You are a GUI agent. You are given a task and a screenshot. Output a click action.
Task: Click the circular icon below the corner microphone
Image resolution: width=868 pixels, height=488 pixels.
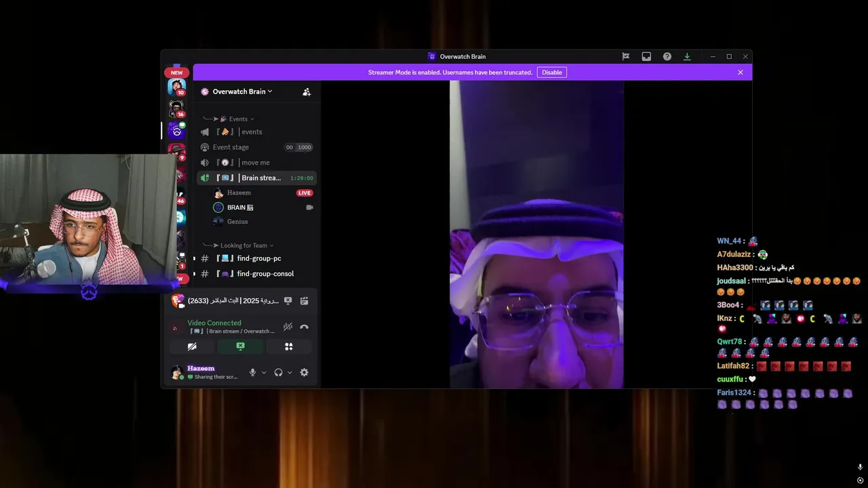pyautogui.click(x=860, y=481)
